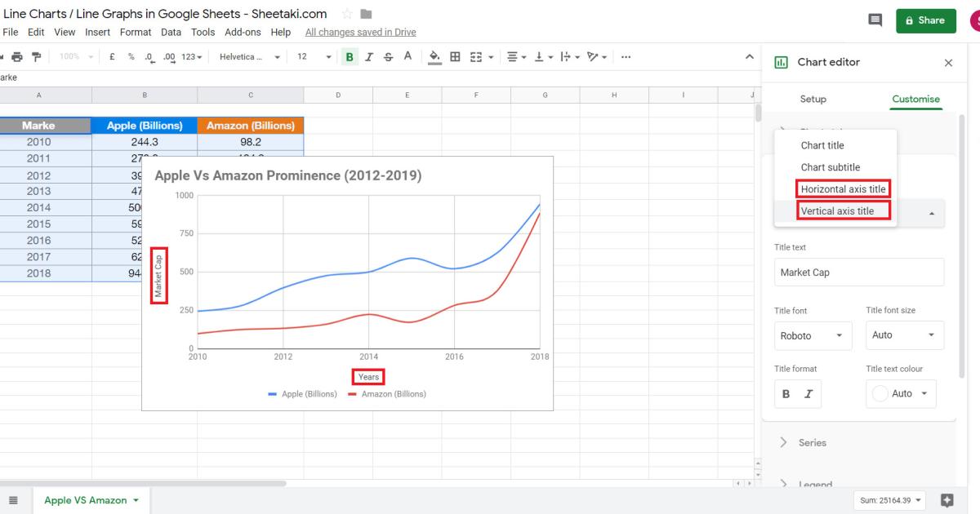Viewport: 980px width, 514px height.
Task: Expand the Series section
Action: (x=813, y=442)
